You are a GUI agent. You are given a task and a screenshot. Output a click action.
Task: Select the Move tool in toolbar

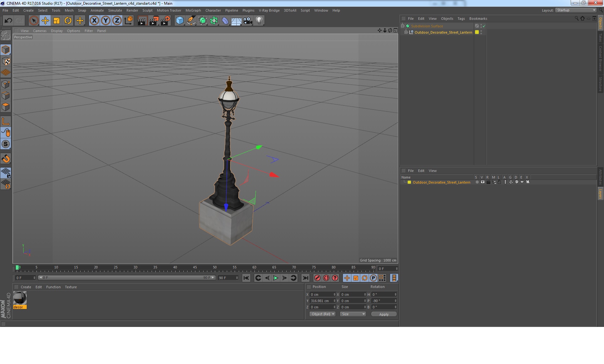[x=45, y=21]
